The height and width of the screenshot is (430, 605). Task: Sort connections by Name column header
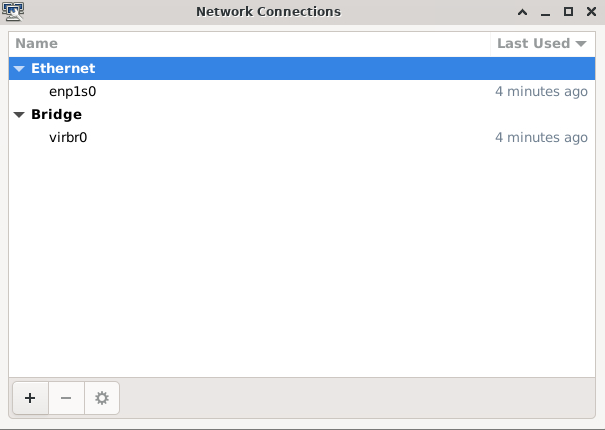[x=37, y=43]
